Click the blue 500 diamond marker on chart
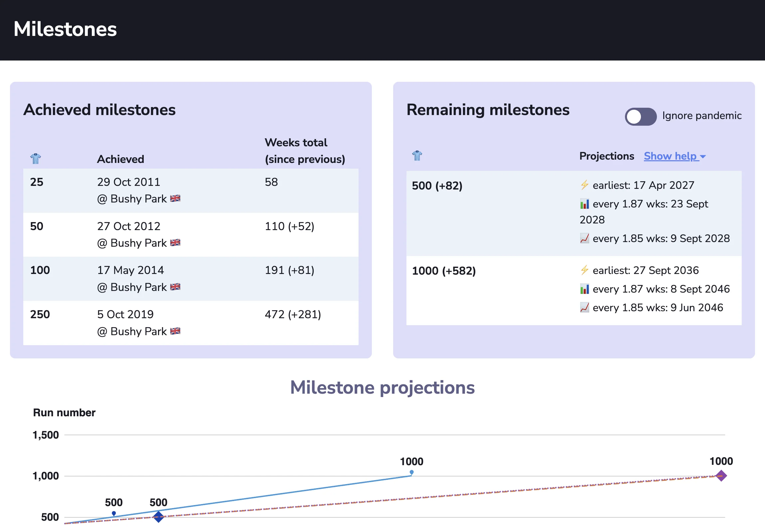Viewport: 765px width, 532px height. 158,517
